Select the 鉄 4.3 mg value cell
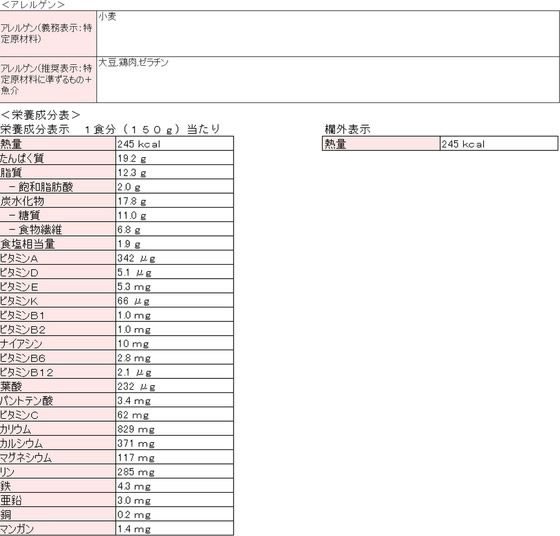Screen dimensions: 560x536 pyautogui.click(x=175, y=486)
